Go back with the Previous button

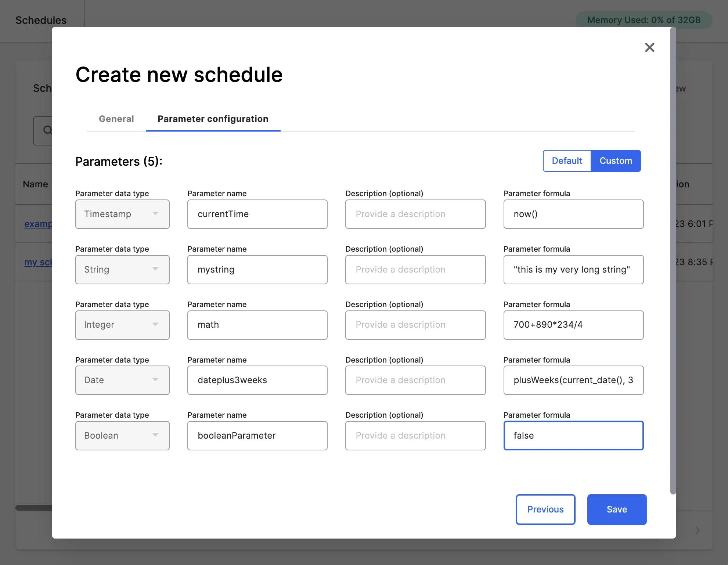tap(545, 510)
